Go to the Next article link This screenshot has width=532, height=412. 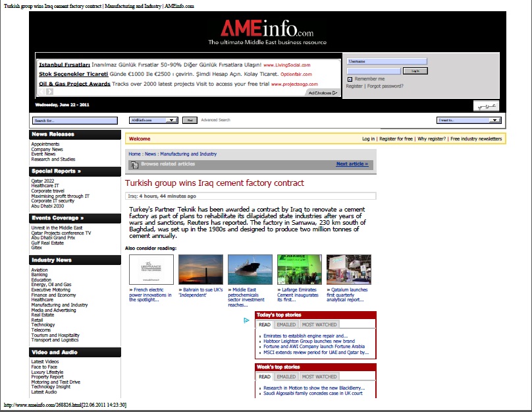[x=352, y=164]
